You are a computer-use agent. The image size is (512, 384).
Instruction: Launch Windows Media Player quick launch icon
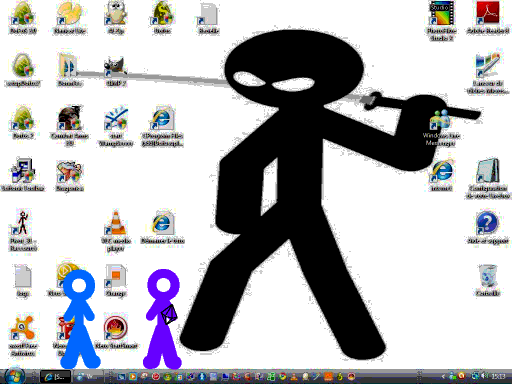[133, 377]
